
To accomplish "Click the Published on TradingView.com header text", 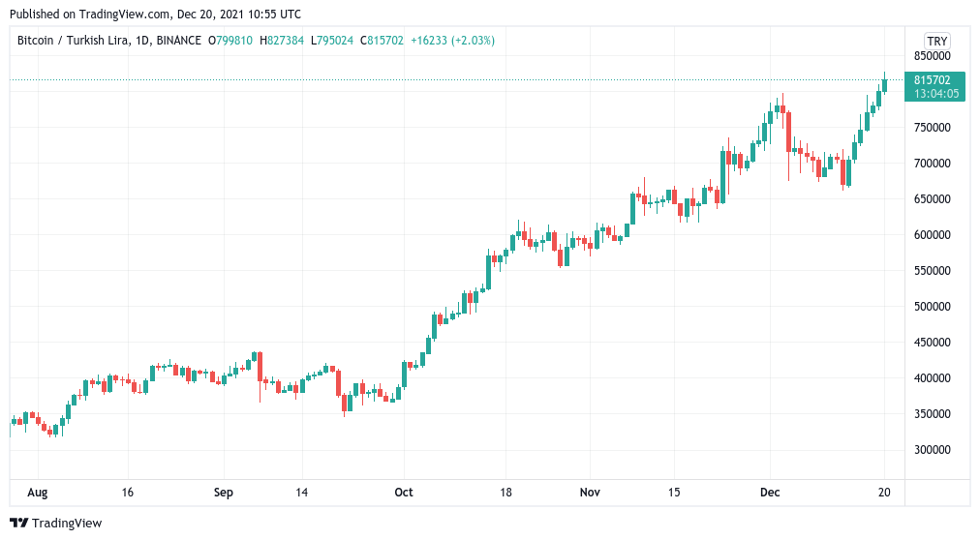I will pos(155,14).
